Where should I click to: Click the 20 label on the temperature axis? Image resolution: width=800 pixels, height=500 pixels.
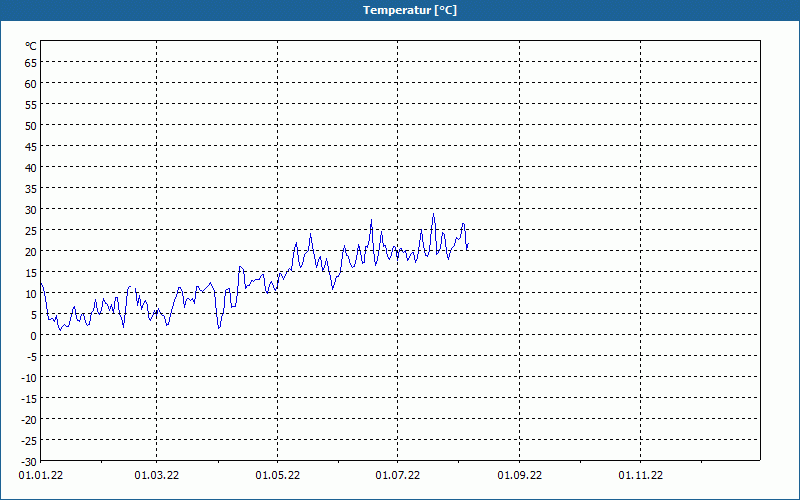coord(31,251)
